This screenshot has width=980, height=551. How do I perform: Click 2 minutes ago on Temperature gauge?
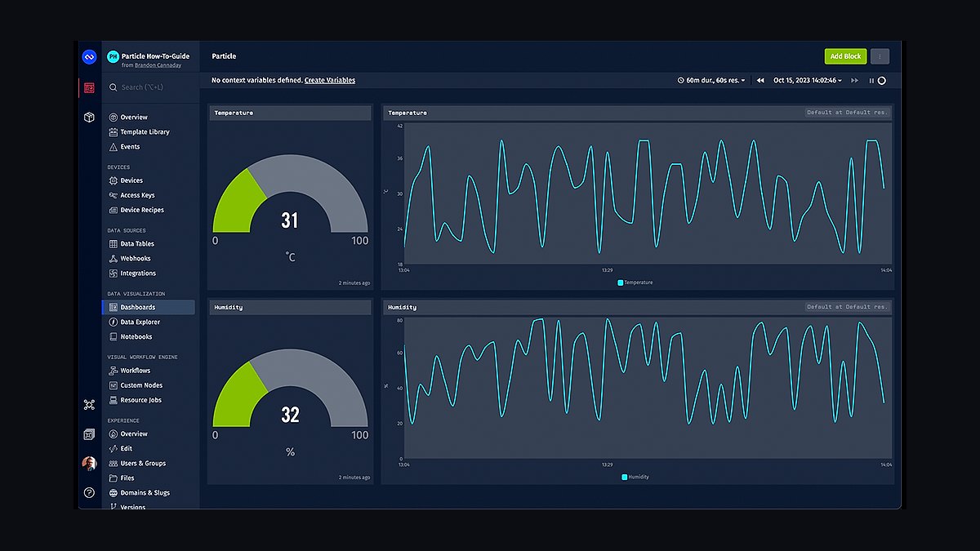(x=354, y=283)
